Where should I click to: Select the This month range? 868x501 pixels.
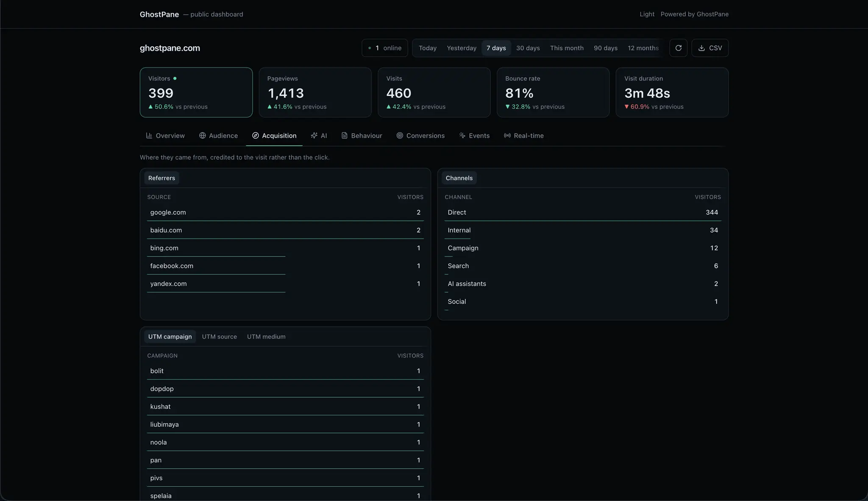tap(567, 48)
